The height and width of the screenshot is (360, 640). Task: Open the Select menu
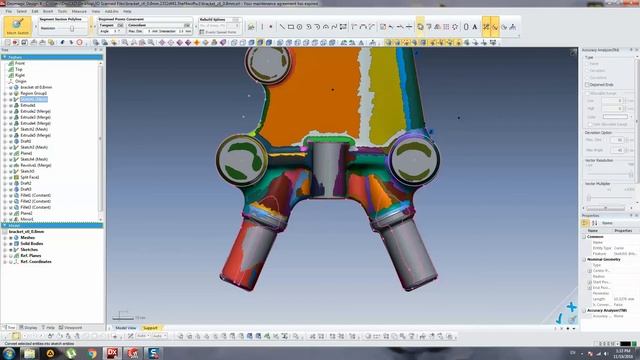[x=21, y=11]
